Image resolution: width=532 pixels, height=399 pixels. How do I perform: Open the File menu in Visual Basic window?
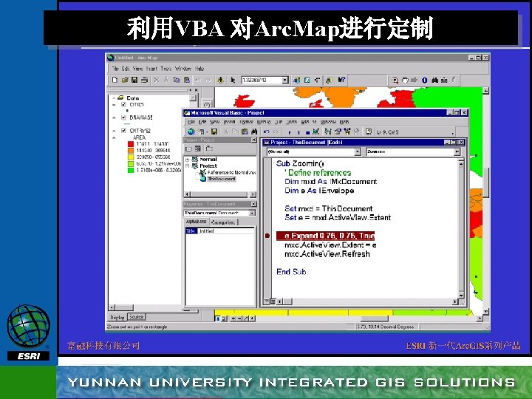(x=191, y=122)
